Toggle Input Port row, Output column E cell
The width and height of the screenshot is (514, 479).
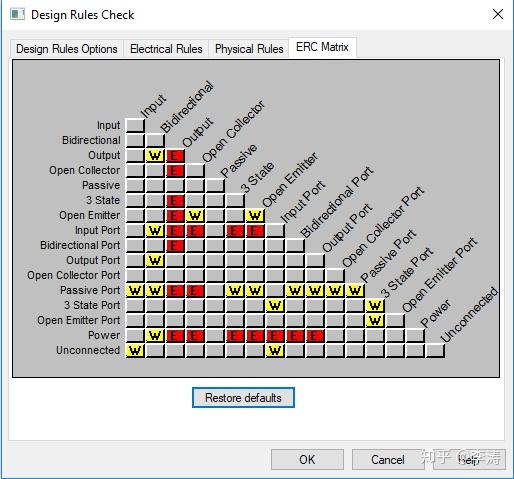175,231
